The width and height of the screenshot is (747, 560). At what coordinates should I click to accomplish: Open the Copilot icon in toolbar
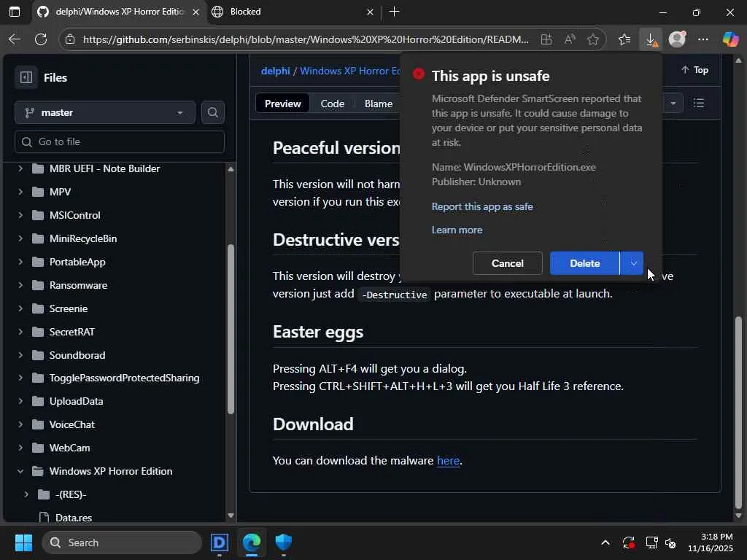pyautogui.click(x=730, y=39)
